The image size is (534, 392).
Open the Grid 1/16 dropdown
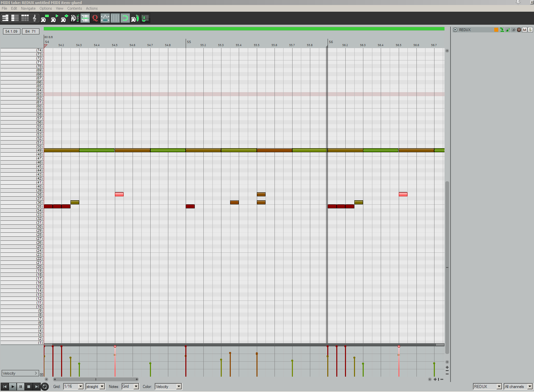point(73,386)
